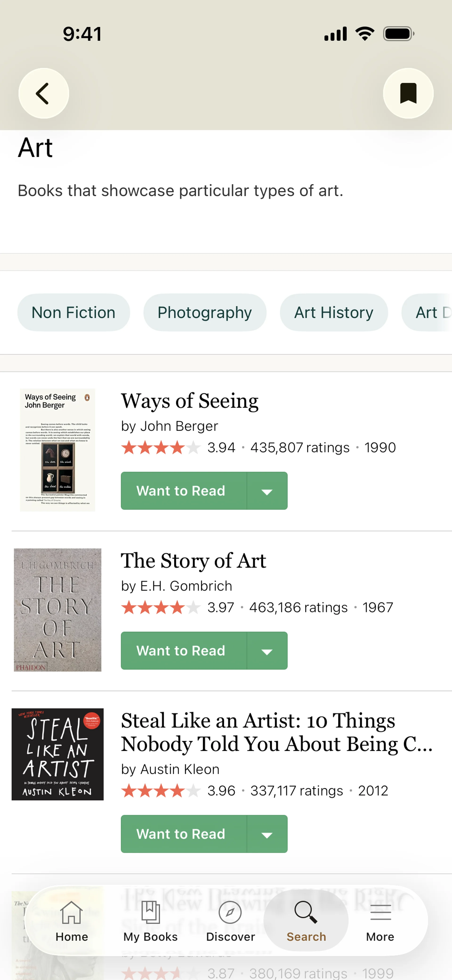Image resolution: width=452 pixels, height=980 pixels.
Task: Select the Art History genre chip
Action: tap(334, 312)
